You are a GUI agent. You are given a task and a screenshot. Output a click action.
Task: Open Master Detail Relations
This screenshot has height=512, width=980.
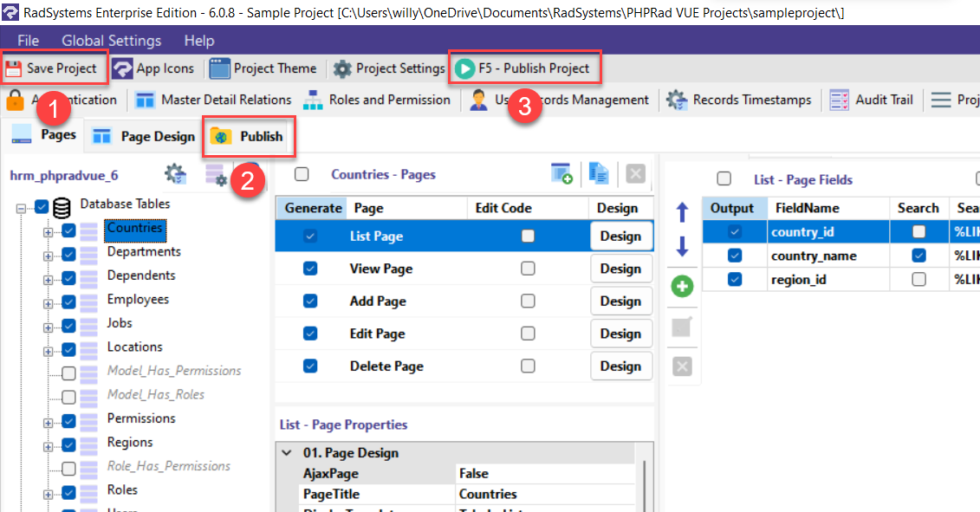[x=214, y=100]
